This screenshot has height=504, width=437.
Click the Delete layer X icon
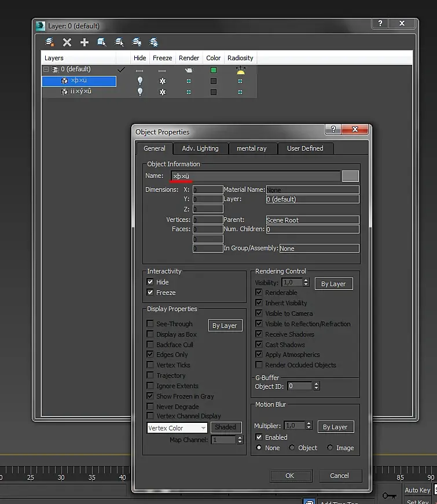coord(67,42)
